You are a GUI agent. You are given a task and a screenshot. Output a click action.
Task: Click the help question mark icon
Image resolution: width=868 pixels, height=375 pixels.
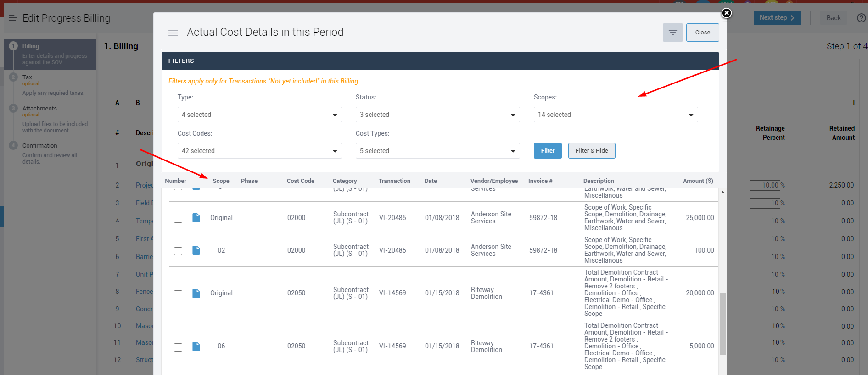tap(861, 18)
